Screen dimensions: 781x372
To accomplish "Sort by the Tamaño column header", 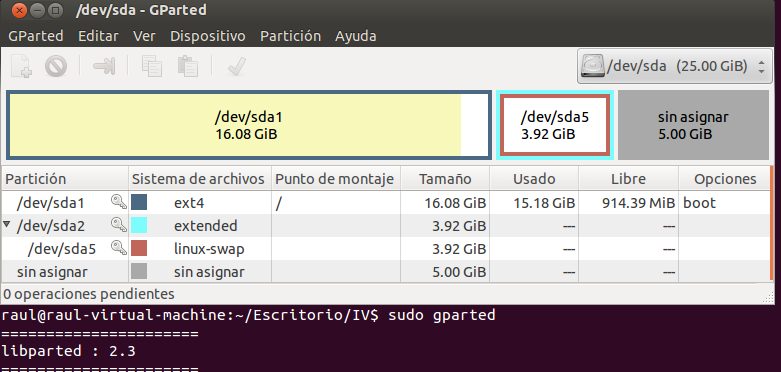I will tap(445, 179).
